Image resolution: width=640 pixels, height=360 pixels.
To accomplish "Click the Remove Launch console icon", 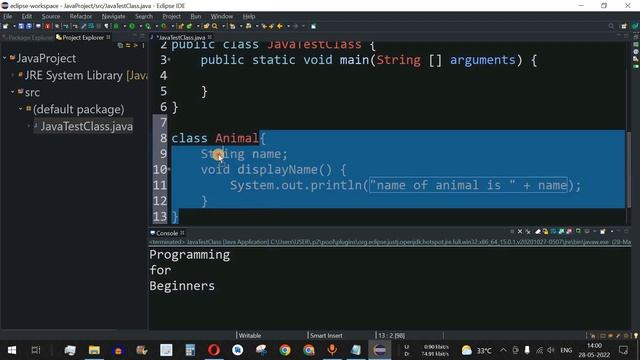I will [x=520, y=231].
